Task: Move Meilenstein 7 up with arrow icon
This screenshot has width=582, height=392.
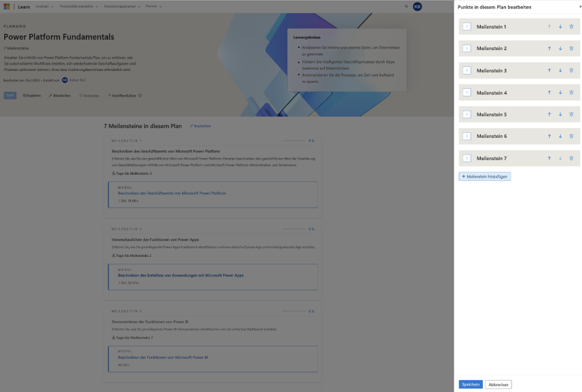Action: coord(549,158)
